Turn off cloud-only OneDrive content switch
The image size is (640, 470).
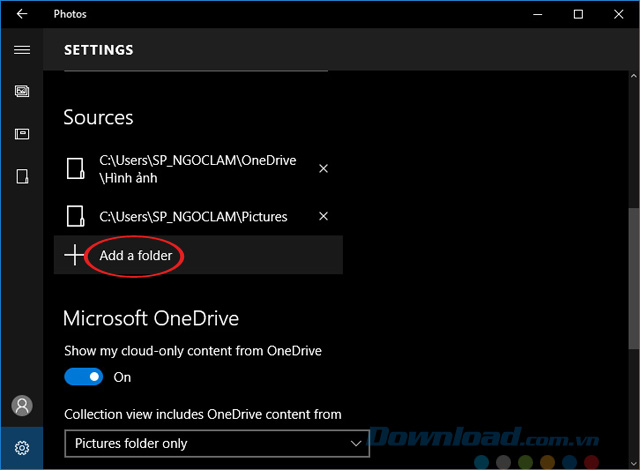click(84, 377)
